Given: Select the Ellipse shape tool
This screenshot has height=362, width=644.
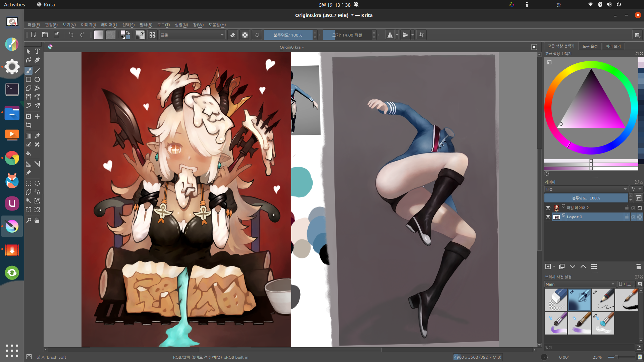Looking at the screenshot, I should coord(37,79).
